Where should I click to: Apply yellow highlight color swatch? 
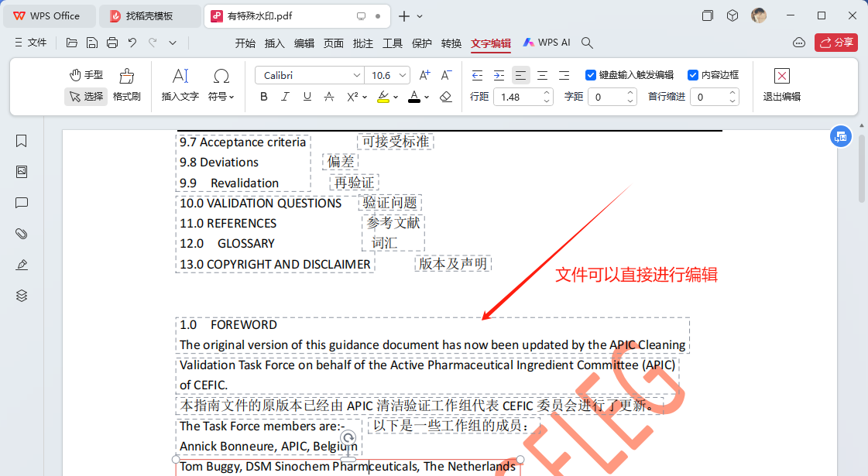383,97
